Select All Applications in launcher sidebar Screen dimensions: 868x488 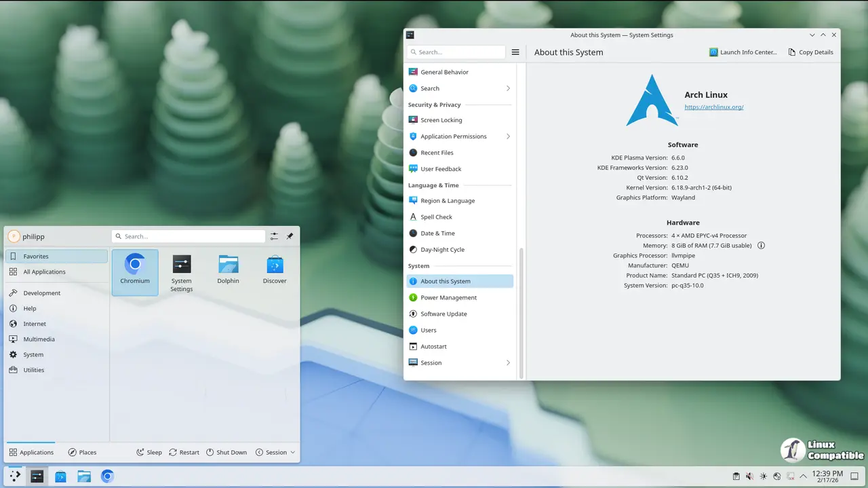tap(44, 271)
